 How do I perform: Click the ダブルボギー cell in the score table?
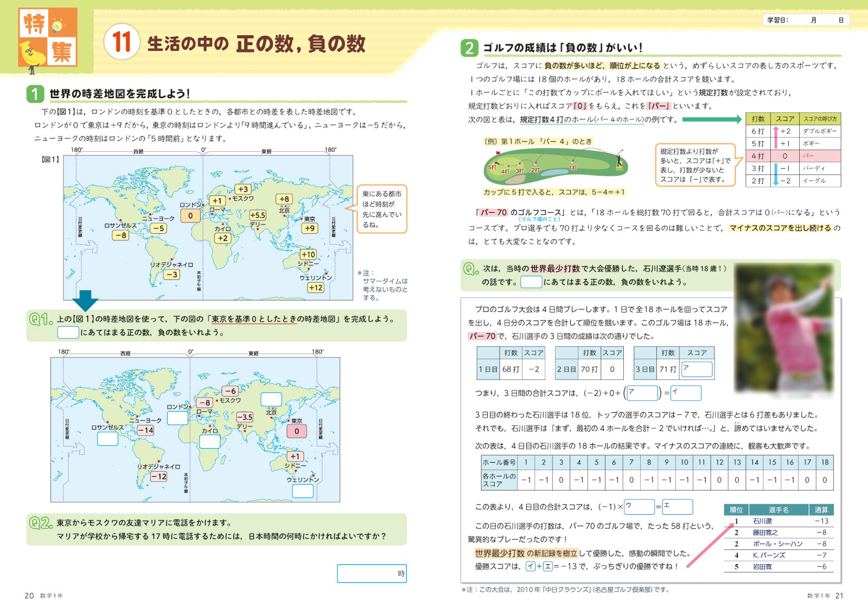(x=820, y=131)
